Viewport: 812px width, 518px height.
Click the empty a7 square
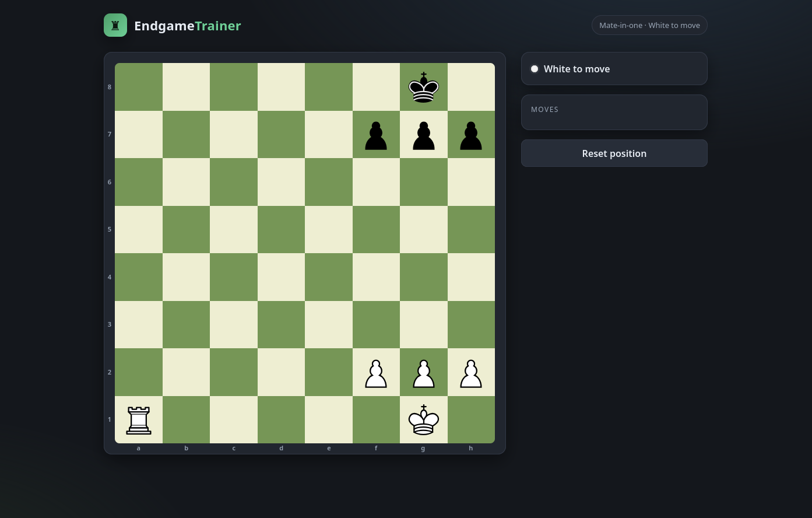(139, 135)
